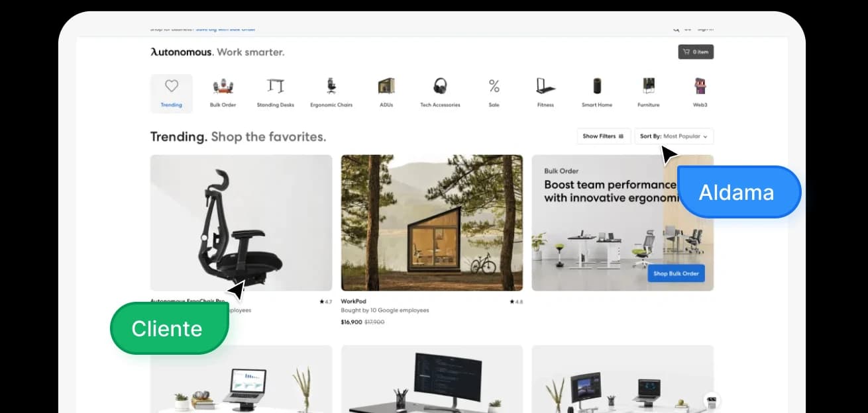The image size is (868, 413).
Task: View the ErgoChair Pro product image
Action: tap(241, 222)
